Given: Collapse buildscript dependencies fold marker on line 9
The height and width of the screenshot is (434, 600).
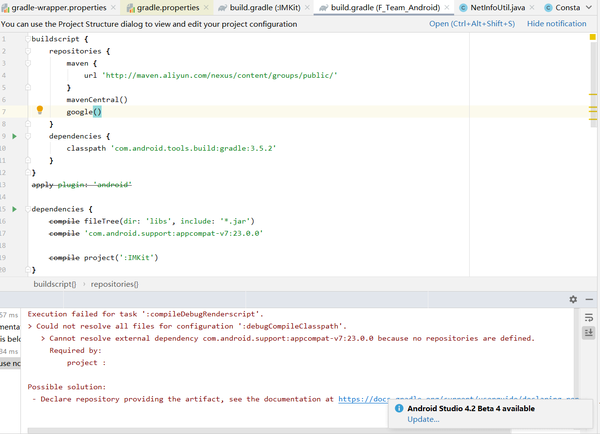Looking at the screenshot, I should coord(28,136).
